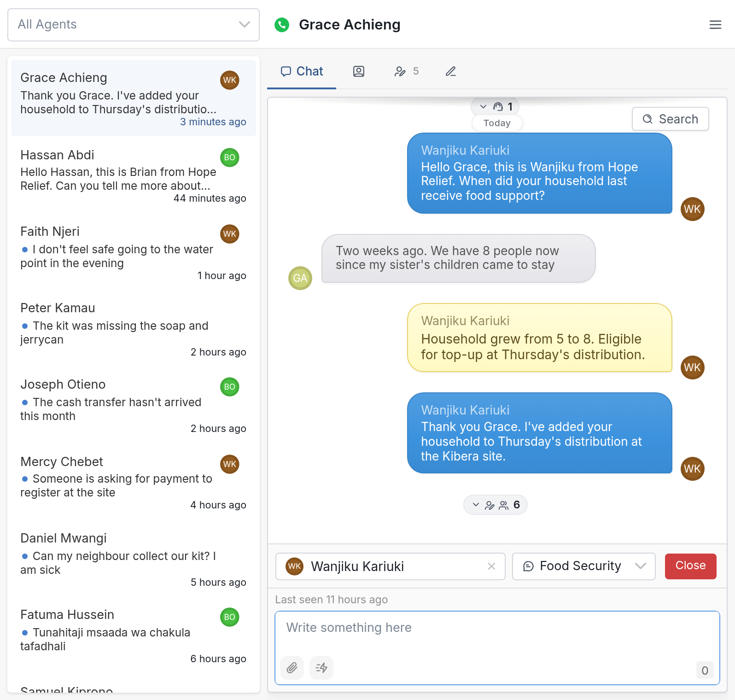Click the GA avatar beside Grace's reply
The width and height of the screenshot is (735, 700).
click(x=300, y=278)
